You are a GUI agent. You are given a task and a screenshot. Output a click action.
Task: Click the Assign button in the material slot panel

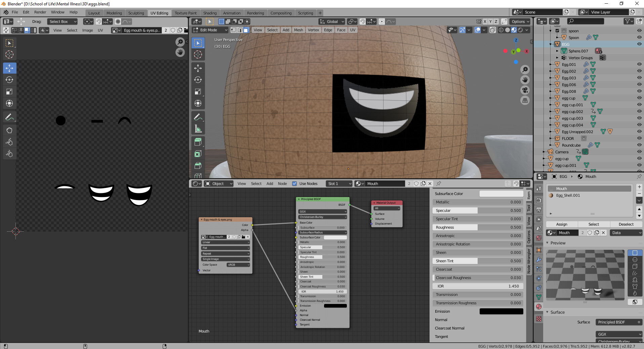coord(561,224)
